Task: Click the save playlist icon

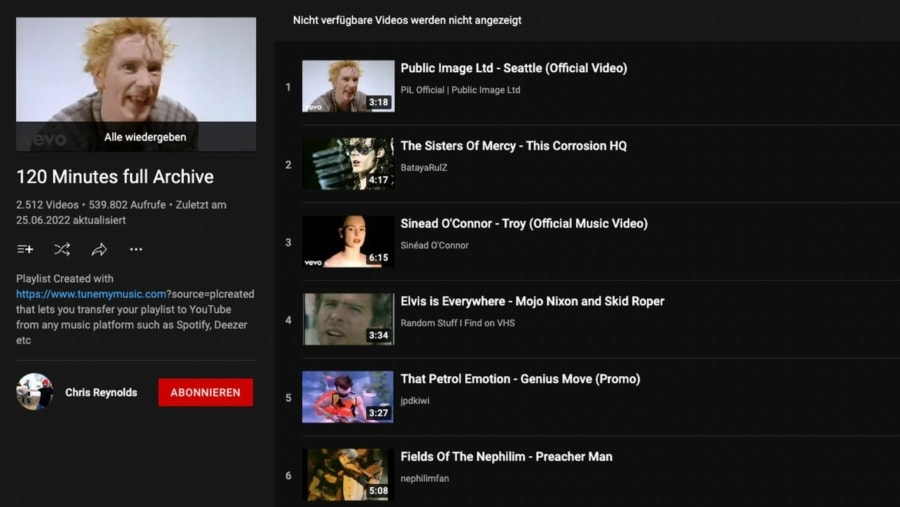Action: pyautogui.click(x=25, y=249)
